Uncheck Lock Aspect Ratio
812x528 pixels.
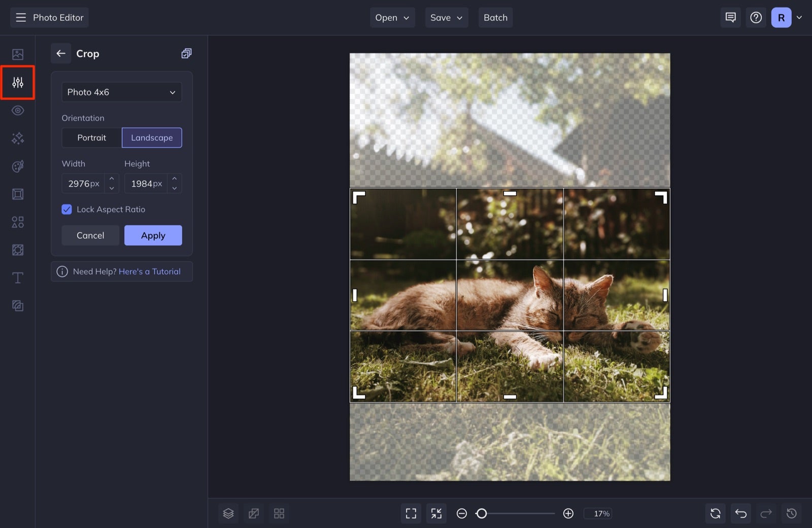pyautogui.click(x=66, y=209)
